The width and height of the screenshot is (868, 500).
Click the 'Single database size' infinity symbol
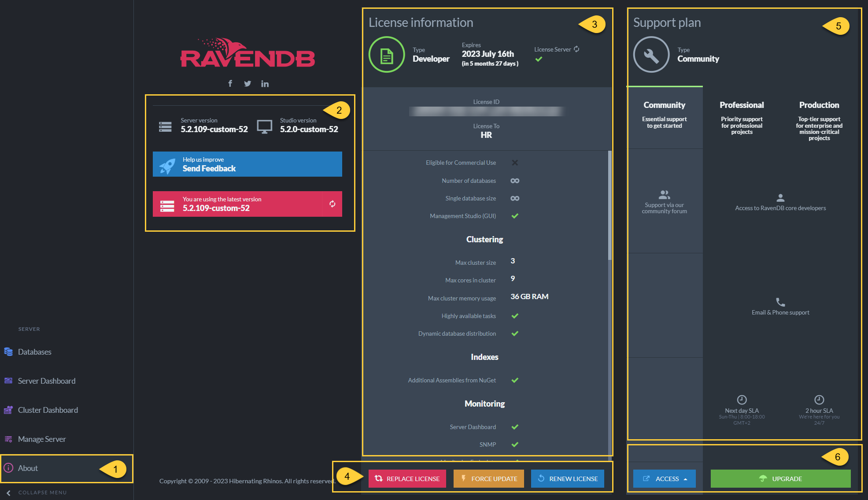tap(515, 198)
